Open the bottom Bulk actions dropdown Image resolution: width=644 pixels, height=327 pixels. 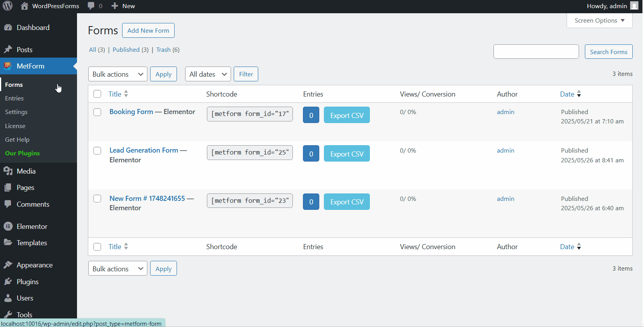click(118, 269)
